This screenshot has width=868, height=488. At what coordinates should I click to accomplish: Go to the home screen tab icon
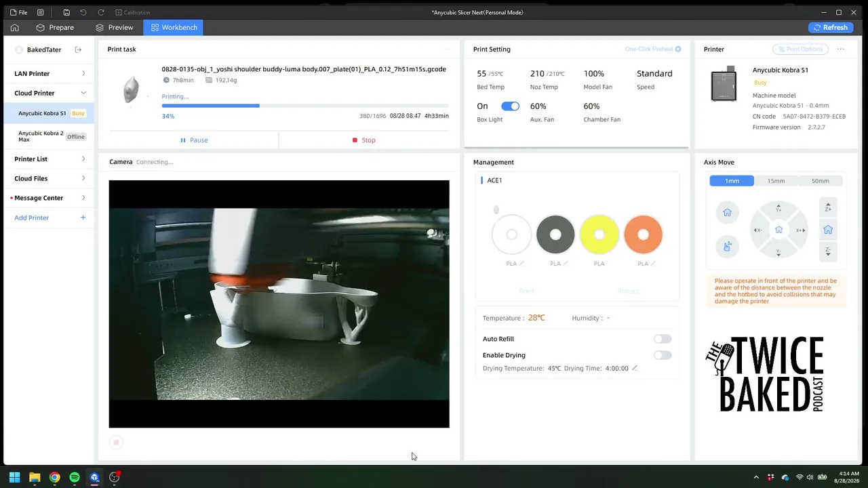(14, 28)
